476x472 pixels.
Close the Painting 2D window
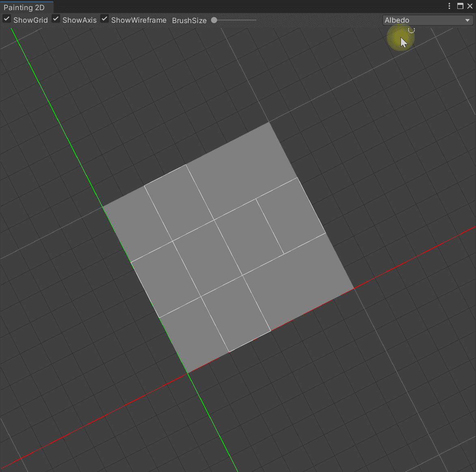(x=470, y=6)
